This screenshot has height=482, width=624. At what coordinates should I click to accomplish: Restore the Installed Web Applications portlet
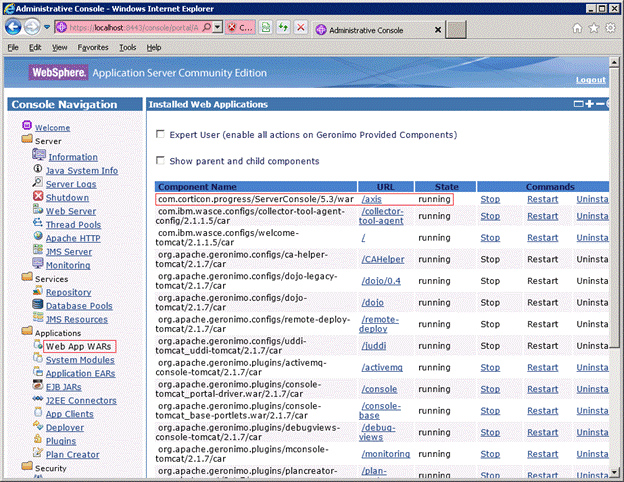579,104
